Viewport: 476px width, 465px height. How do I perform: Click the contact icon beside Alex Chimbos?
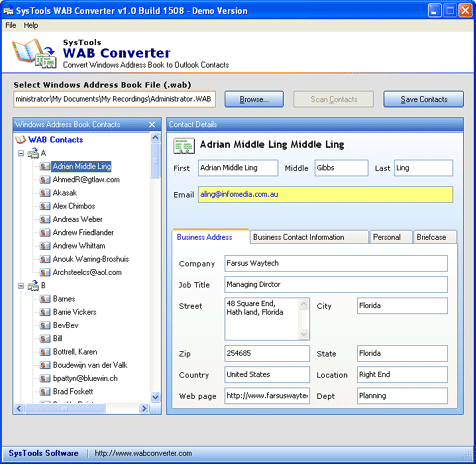(45, 206)
